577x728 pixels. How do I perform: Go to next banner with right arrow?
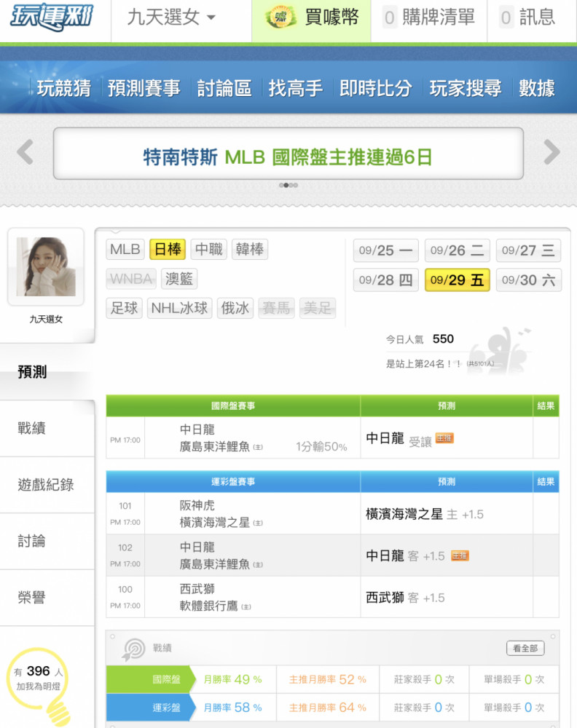(552, 152)
